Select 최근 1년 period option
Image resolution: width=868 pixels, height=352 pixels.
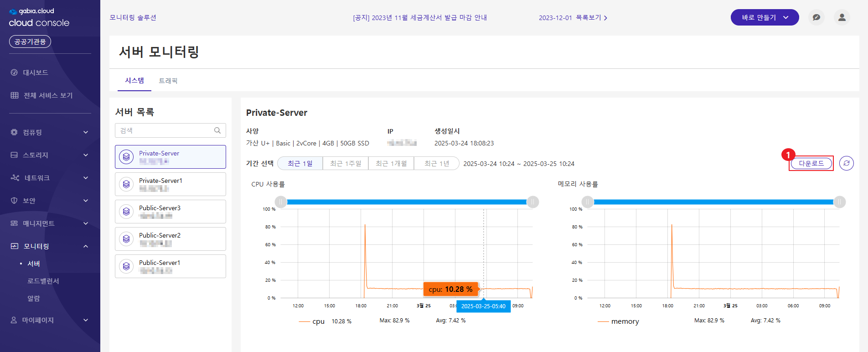click(x=436, y=163)
